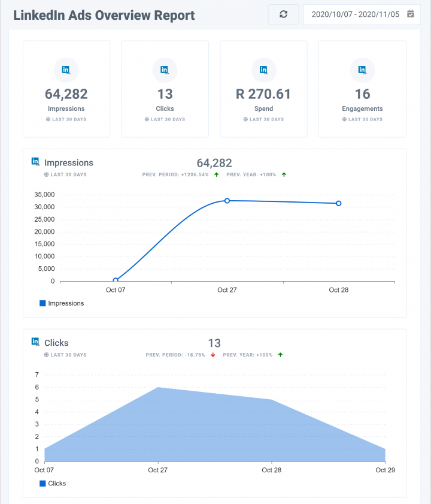Click the LinkedIn icon in the Engagements card
The width and height of the screenshot is (431, 504).
[362, 70]
